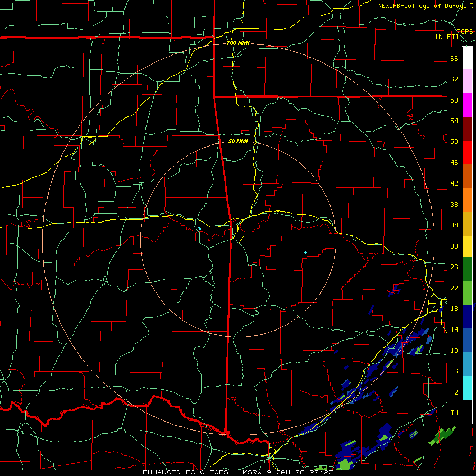Click the large light green echo at the bottom edge
This screenshot has height=476, width=476.
344,465
